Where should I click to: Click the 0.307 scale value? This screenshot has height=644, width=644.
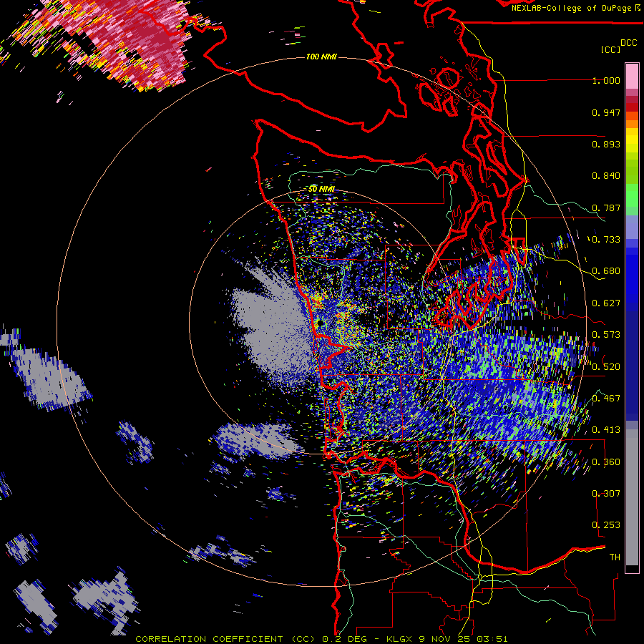coord(606,494)
